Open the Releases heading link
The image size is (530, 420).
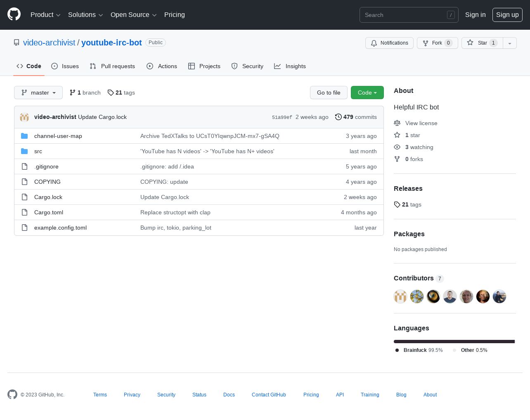pos(408,188)
